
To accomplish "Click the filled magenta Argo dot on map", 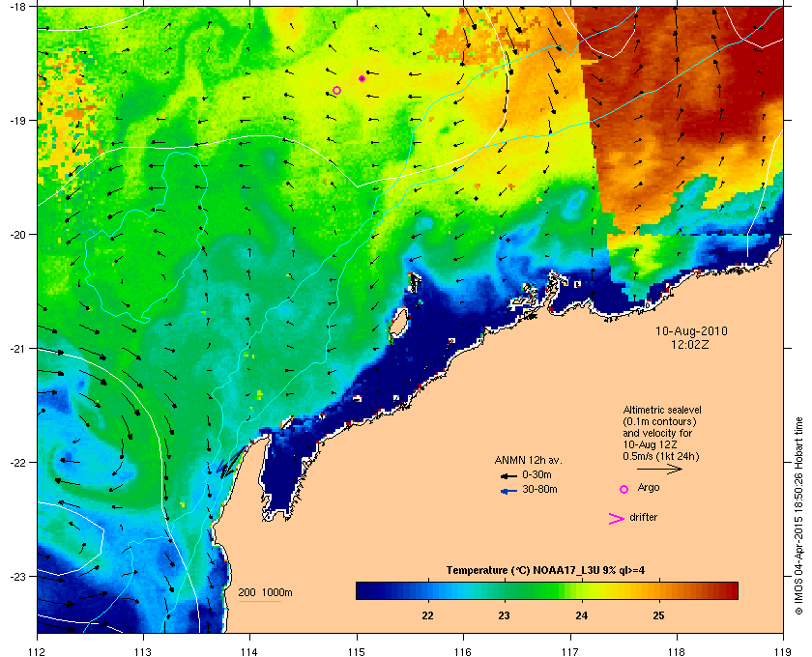I will pyautogui.click(x=362, y=78).
